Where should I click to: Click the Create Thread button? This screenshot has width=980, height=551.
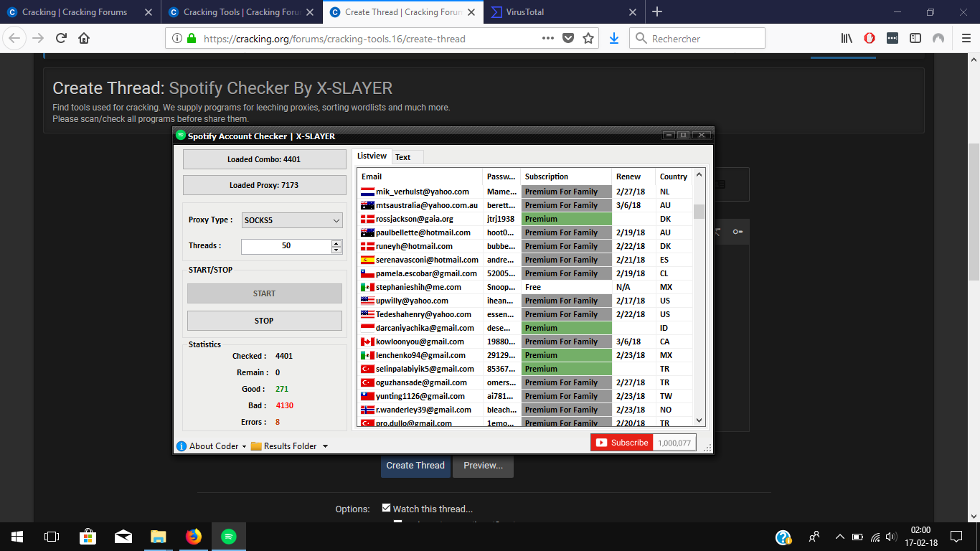click(415, 466)
